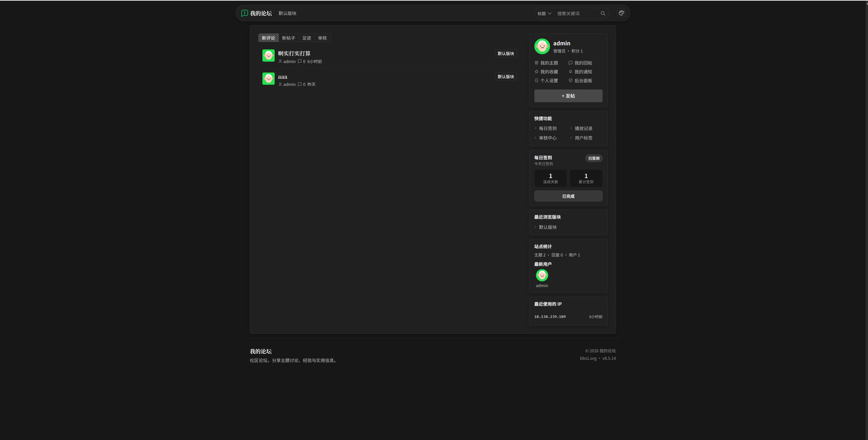Switch to the 新评论 tab

tap(268, 38)
